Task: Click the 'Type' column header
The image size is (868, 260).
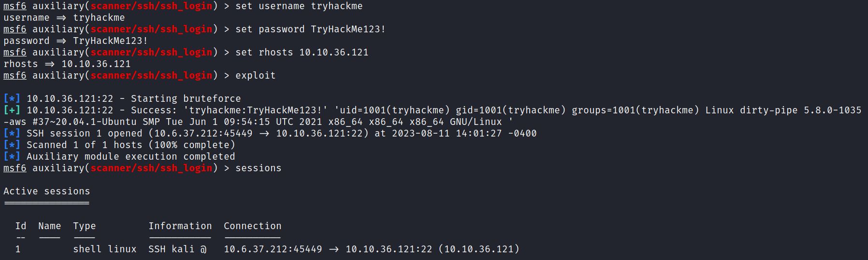Action: point(84,226)
